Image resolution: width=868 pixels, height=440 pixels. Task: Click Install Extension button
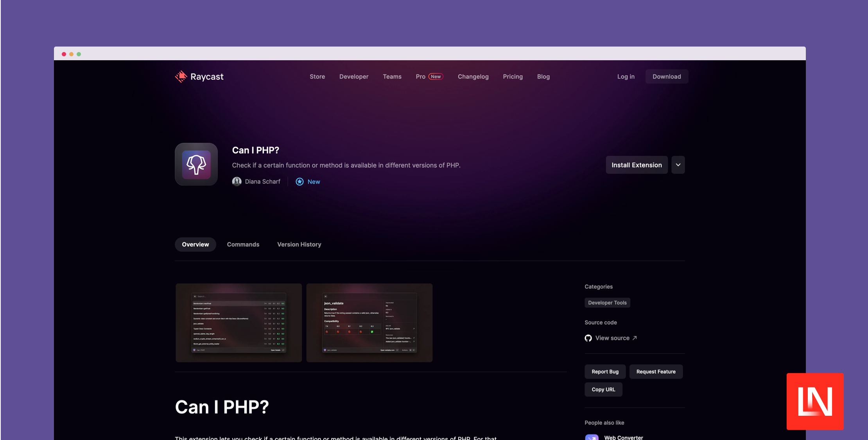[x=637, y=165]
